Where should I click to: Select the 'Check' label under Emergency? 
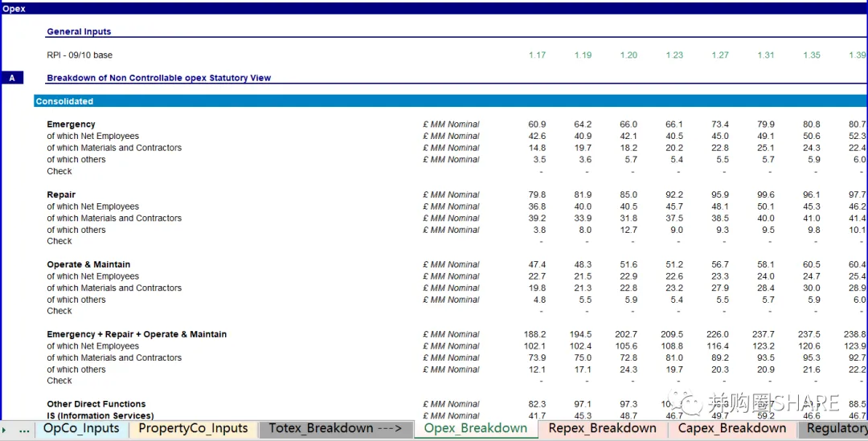[x=59, y=172]
